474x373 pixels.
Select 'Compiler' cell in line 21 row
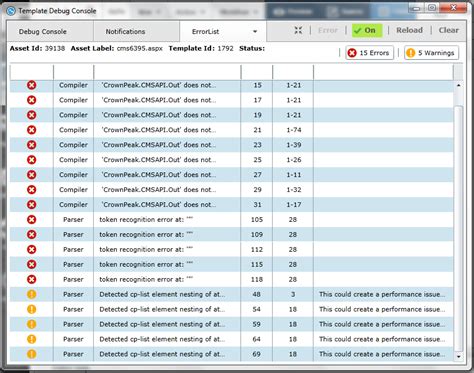[73, 130]
